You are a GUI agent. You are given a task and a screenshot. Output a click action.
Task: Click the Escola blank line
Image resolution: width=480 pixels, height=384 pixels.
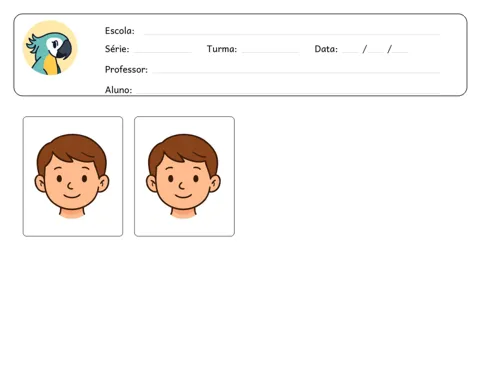[x=292, y=34]
